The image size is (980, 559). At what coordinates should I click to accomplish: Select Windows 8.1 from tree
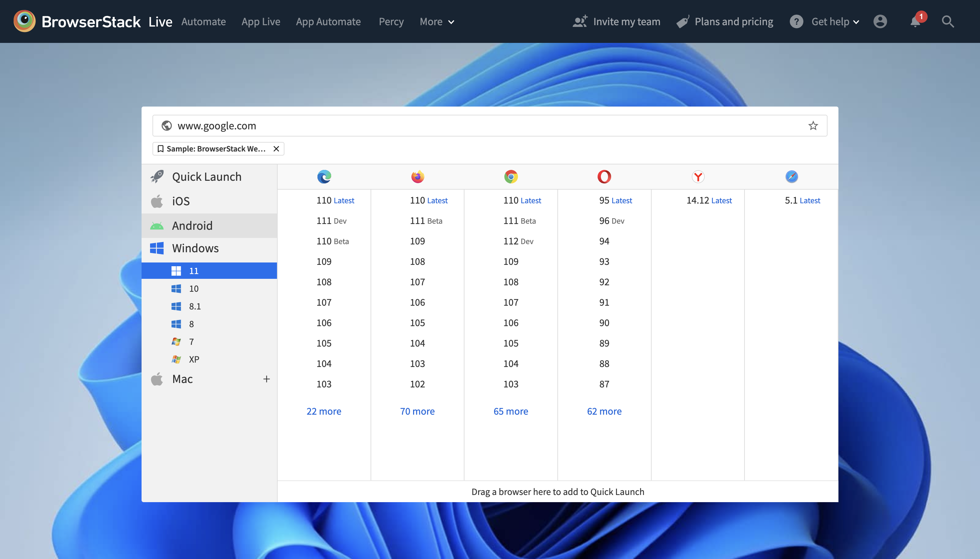pyautogui.click(x=195, y=306)
